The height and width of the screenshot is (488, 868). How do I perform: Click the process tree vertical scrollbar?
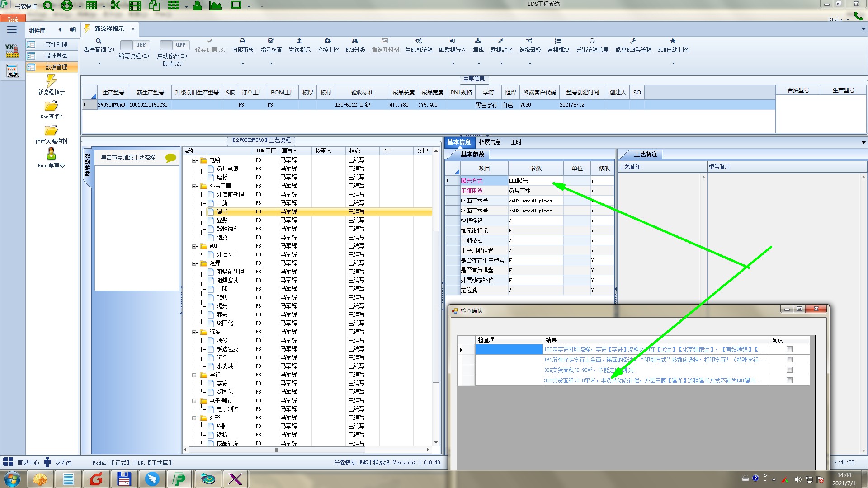pos(436,307)
